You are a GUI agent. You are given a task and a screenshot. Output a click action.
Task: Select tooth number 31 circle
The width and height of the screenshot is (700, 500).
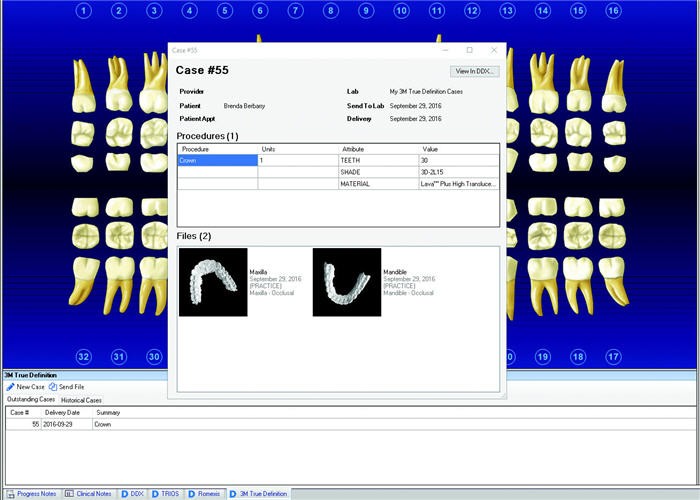point(119,357)
